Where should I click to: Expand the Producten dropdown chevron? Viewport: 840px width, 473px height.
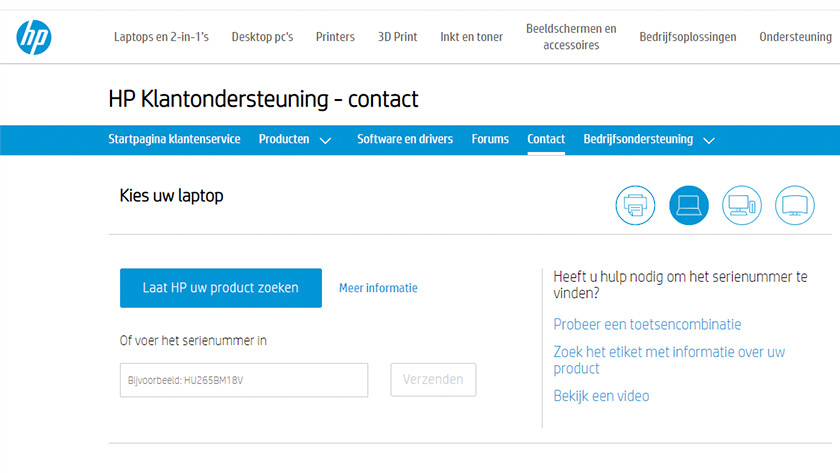(325, 140)
